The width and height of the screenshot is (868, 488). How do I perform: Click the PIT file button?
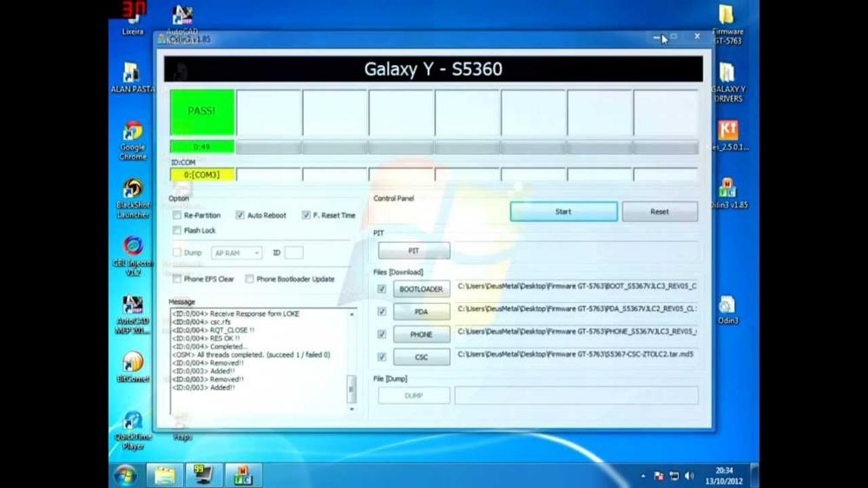pyautogui.click(x=414, y=251)
